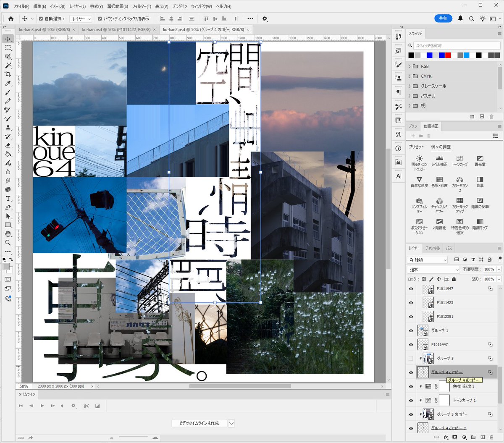Select the Horizontal Type tool
This screenshot has height=443, width=504.
click(x=8, y=198)
